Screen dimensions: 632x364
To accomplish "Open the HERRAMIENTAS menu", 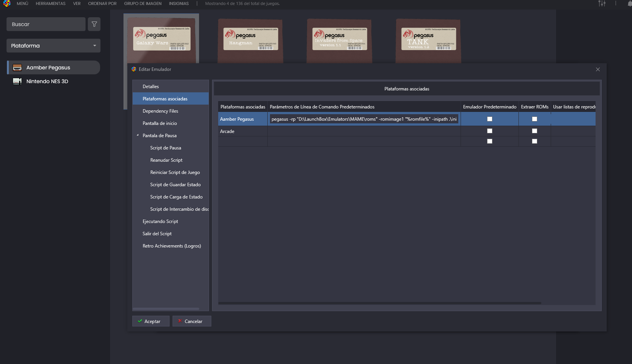I will [x=51, y=3].
